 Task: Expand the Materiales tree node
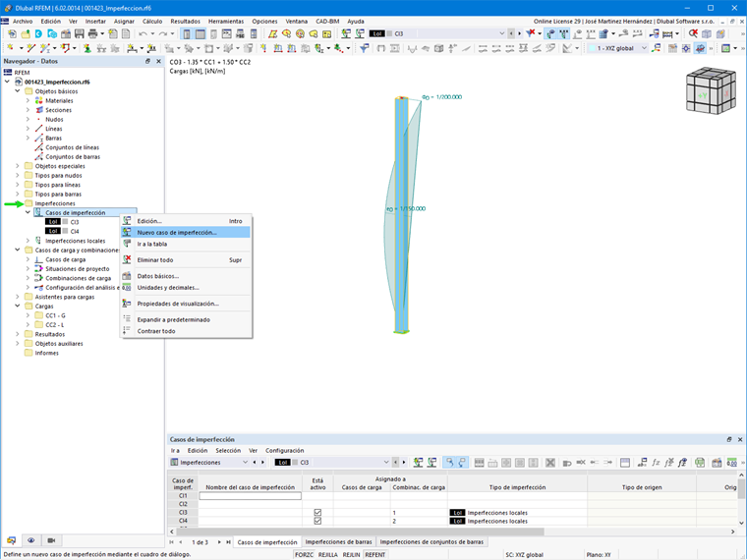pos(28,100)
